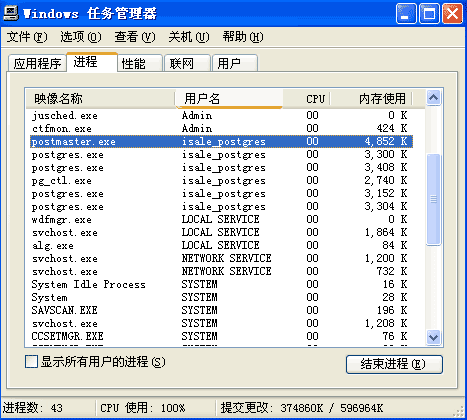Viewport: 467px width, 420px height.
Task: Click the 进程数: 43 status entry
Action: 32,408
